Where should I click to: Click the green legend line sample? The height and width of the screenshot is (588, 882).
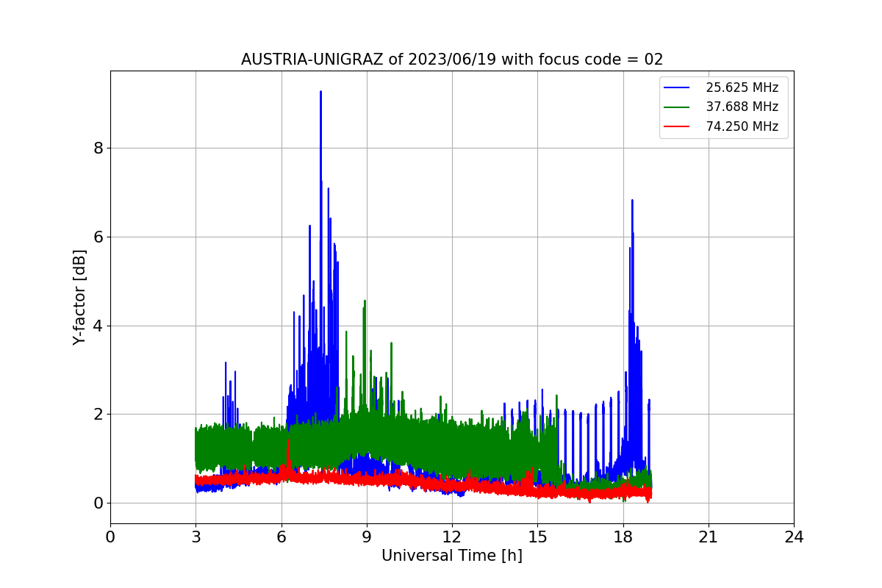click(677, 107)
